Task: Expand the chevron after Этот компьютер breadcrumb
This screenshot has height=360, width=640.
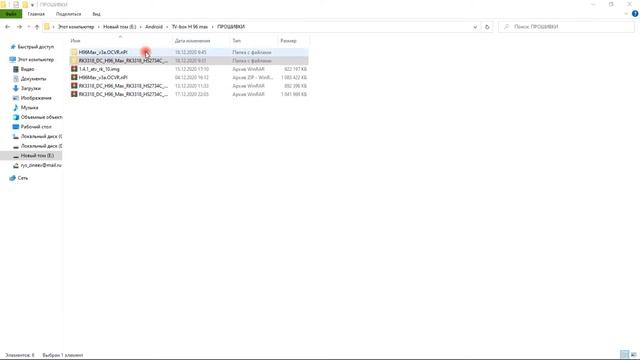Action: pos(99,27)
